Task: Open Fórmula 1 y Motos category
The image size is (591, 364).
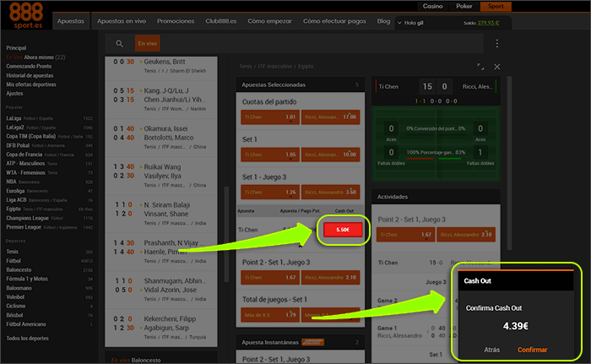Action: click(x=49, y=279)
